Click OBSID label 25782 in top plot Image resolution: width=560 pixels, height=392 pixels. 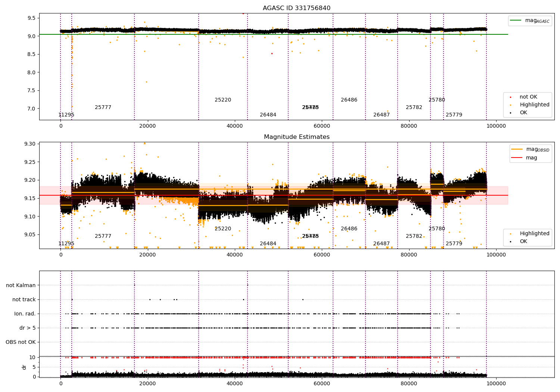tap(414, 108)
